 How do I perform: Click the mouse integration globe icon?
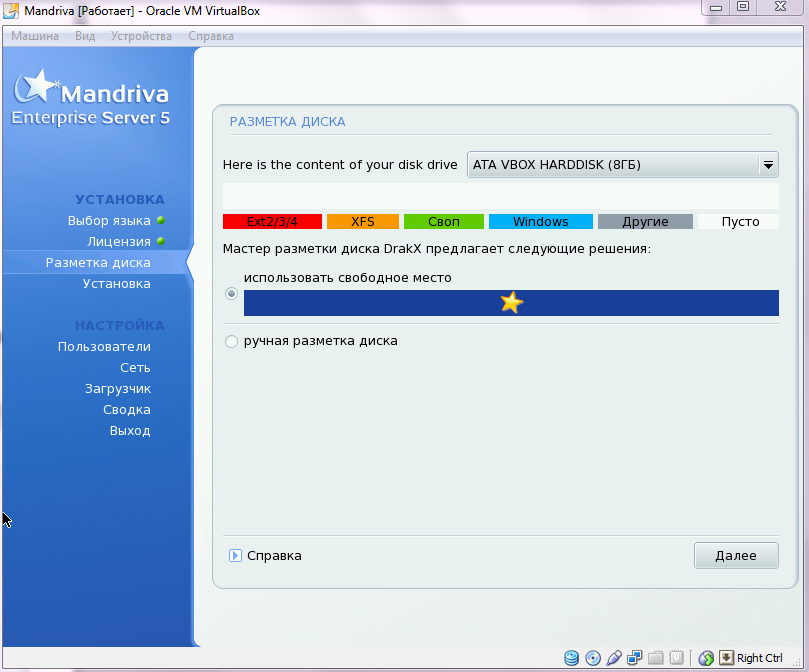pos(706,658)
